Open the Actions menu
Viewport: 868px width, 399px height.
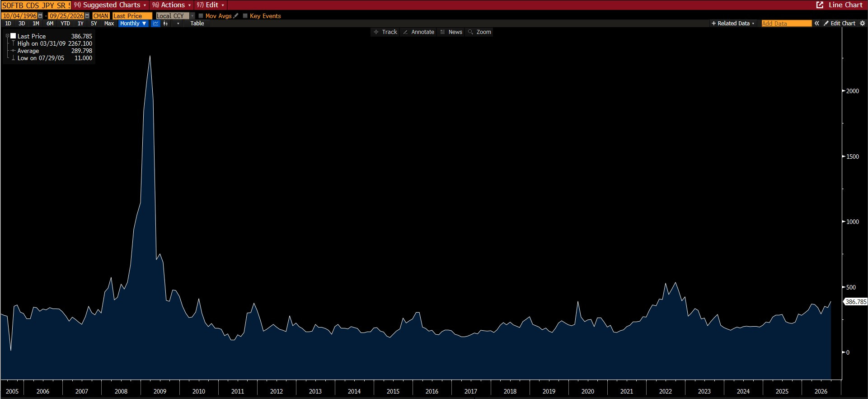coord(172,5)
